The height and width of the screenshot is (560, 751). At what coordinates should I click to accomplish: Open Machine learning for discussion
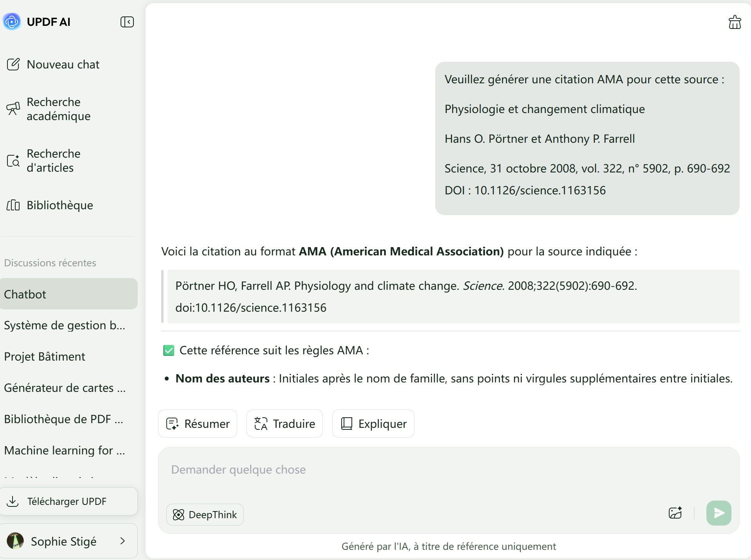pos(65,451)
